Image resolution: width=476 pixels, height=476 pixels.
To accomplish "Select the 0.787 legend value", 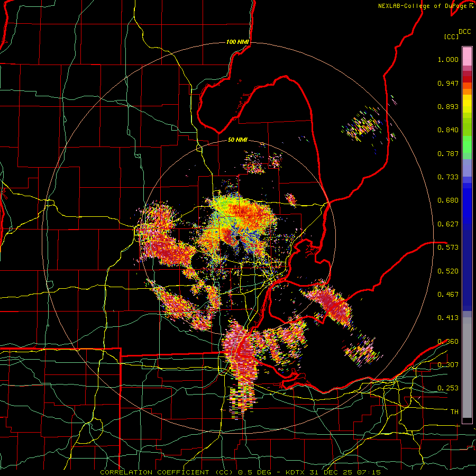I will 448,153.
